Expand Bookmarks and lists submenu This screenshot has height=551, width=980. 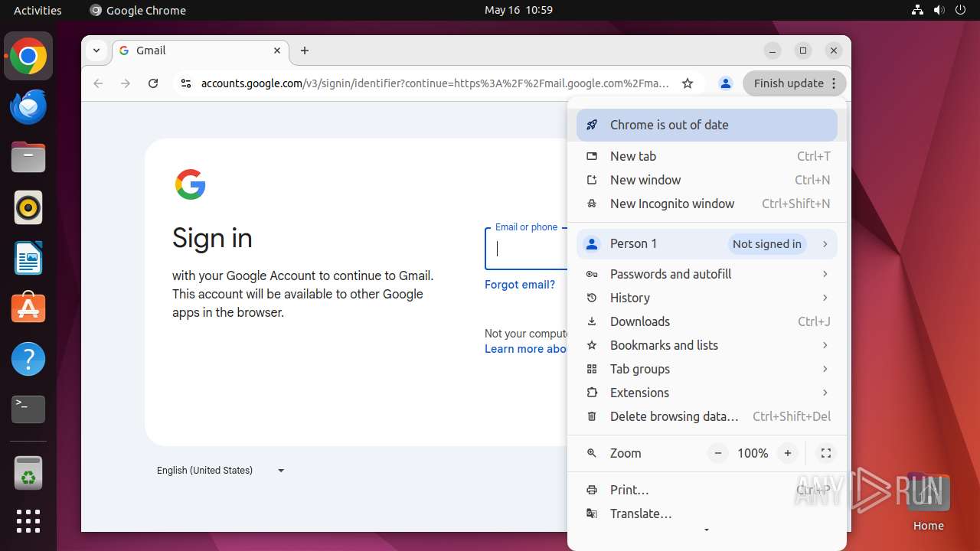(707, 345)
